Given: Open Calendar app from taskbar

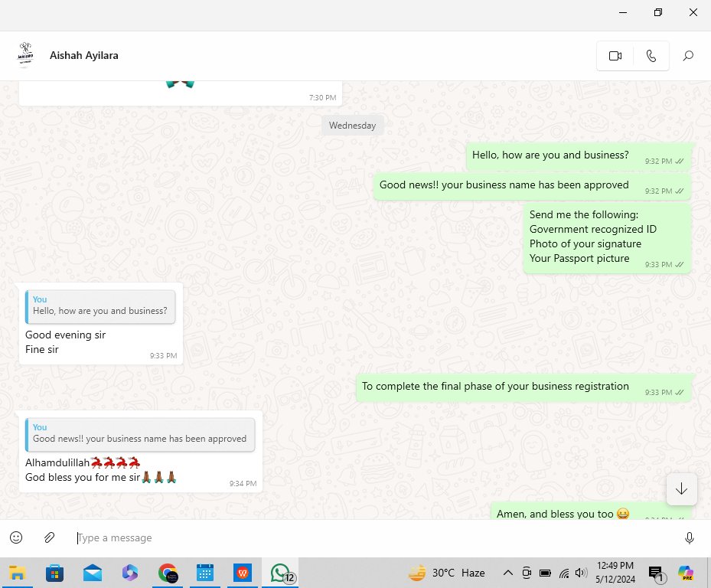Looking at the screenshot, I should click(x=205, y=573).
